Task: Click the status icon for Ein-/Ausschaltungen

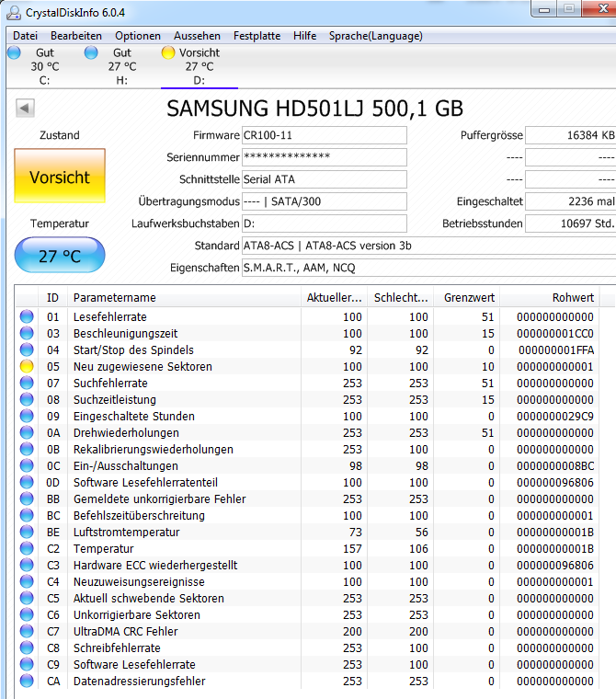Action: 27,465
